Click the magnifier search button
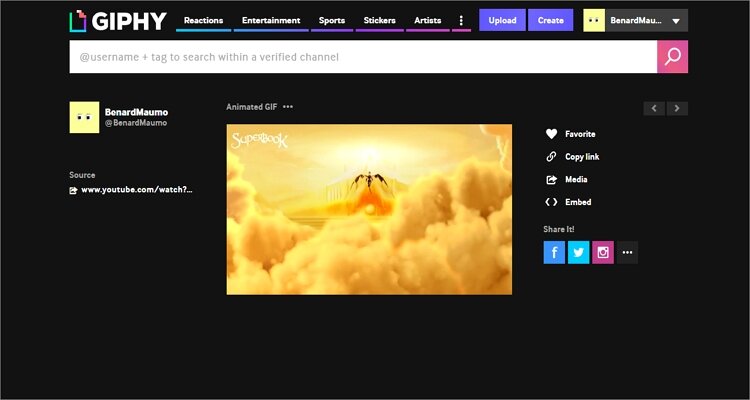The width and height of the screenshot is (750, 400). pos(673,57)
